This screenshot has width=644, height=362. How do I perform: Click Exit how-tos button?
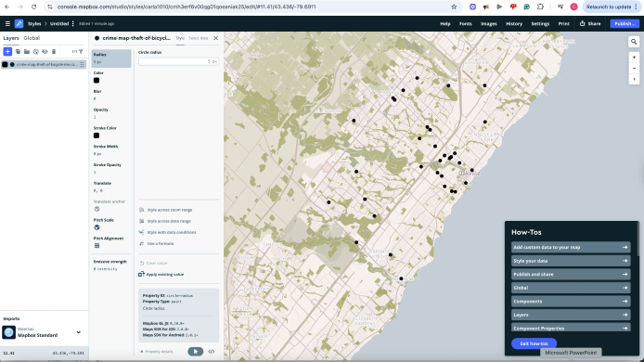pos(534,343)
